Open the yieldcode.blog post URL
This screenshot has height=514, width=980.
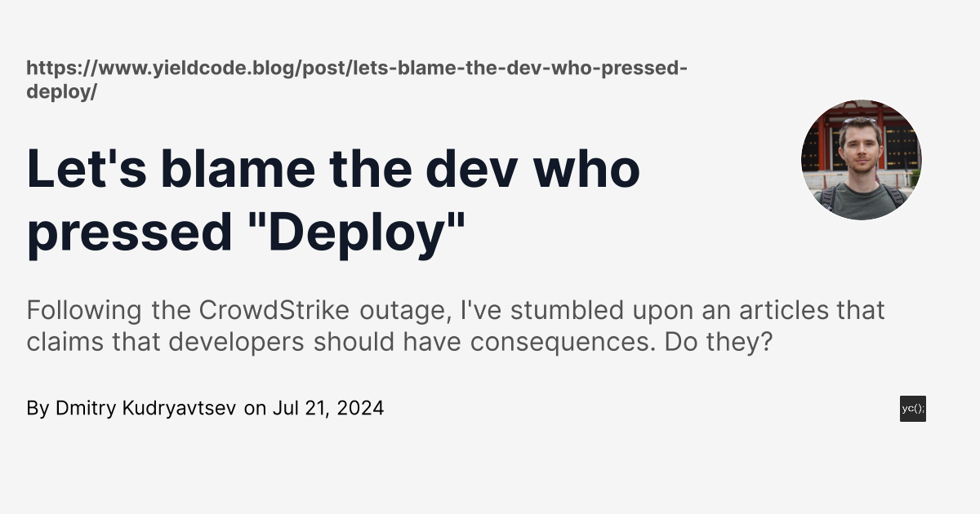coord(356,68)
